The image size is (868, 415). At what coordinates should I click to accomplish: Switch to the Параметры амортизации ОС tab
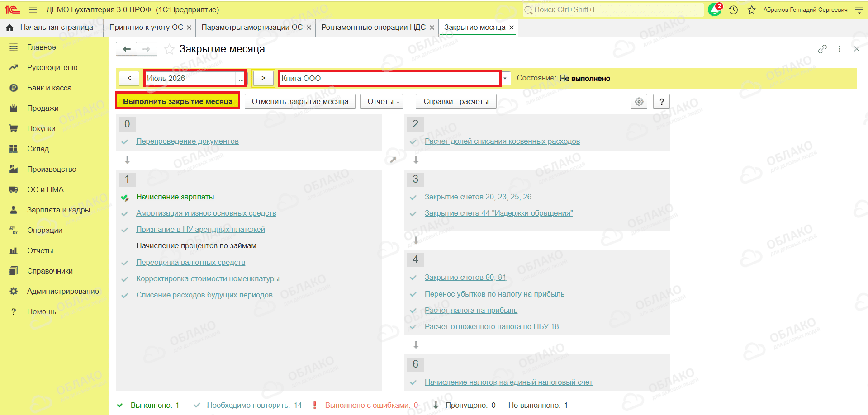point(252,28)
